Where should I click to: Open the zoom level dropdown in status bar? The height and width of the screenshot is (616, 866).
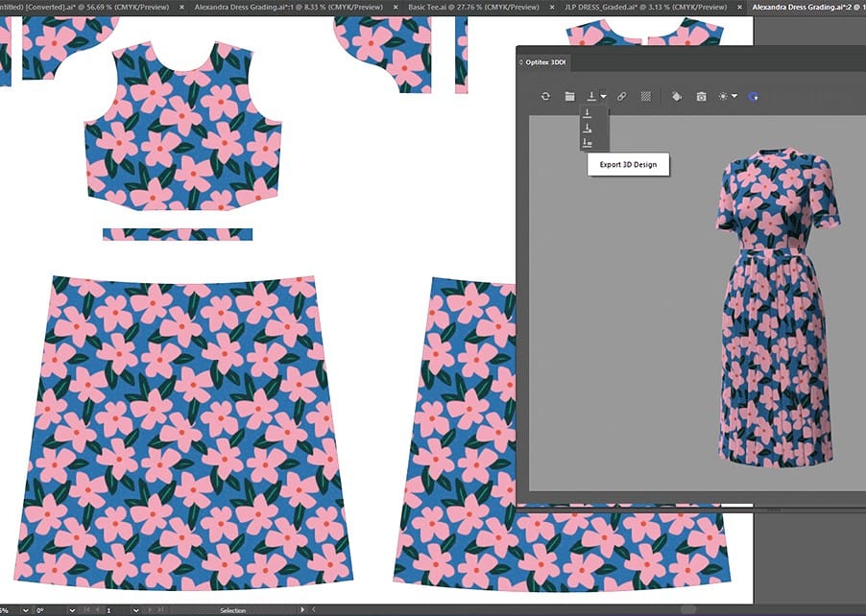tap(24, 610)
